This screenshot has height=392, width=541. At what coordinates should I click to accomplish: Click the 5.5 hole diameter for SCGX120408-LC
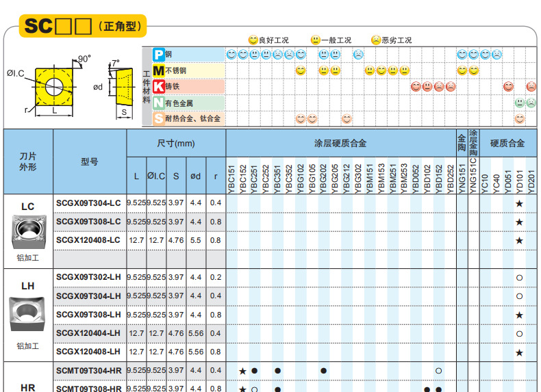pos(196,240)
